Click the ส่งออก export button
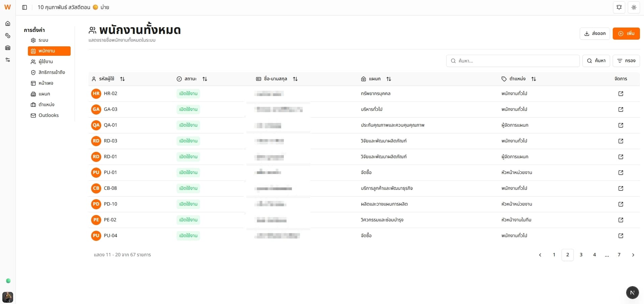The image size is (644, 304). pos(595,34)
